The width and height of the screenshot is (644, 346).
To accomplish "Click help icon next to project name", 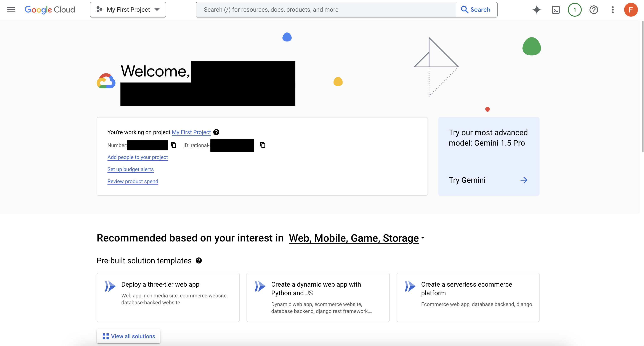I will coord(216,132).
